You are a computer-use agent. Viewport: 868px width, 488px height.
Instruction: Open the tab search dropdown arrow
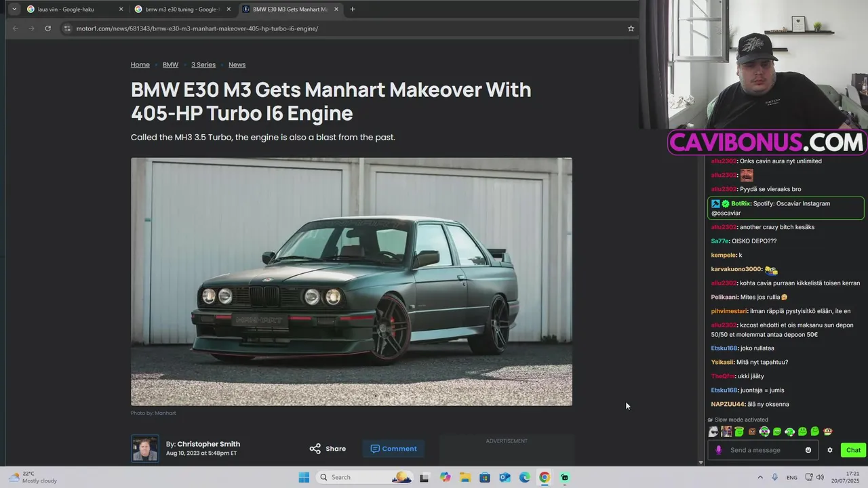tap(14, 9)
